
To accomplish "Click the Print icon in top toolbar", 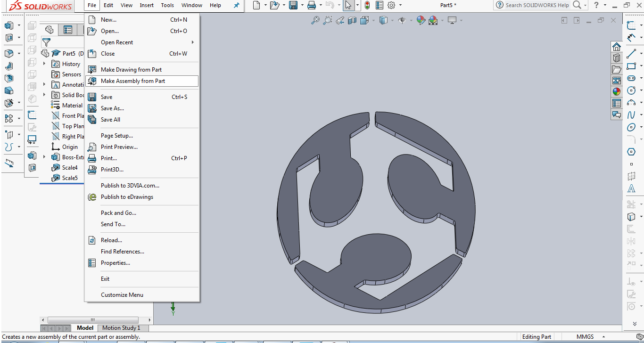I will 311,5.
